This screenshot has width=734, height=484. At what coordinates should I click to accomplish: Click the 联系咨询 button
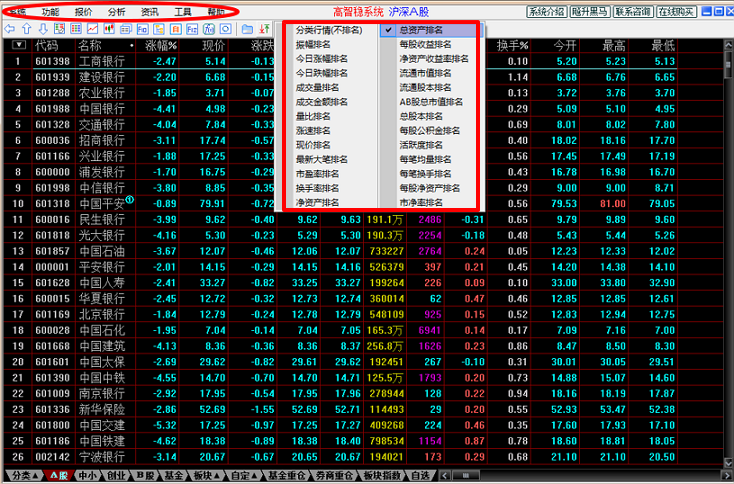633,11
